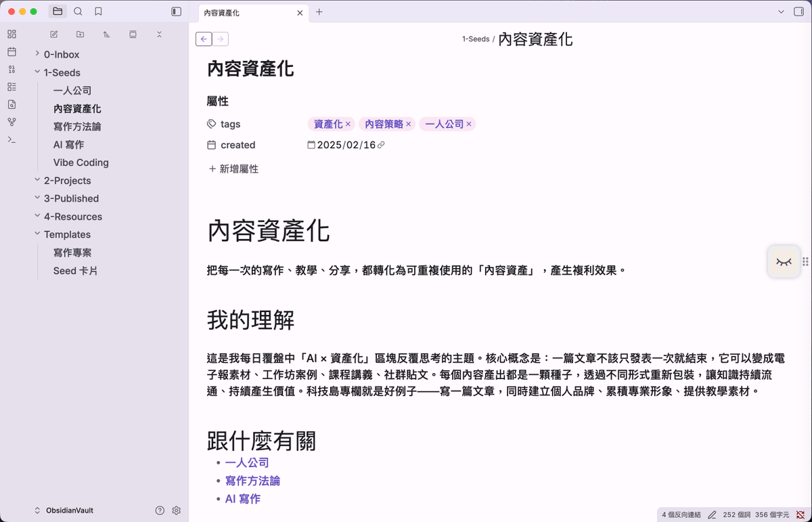The height and width of the screenshot is (522, 812).
Task: Remove the 資產化 tag
Action: point(348,124)
